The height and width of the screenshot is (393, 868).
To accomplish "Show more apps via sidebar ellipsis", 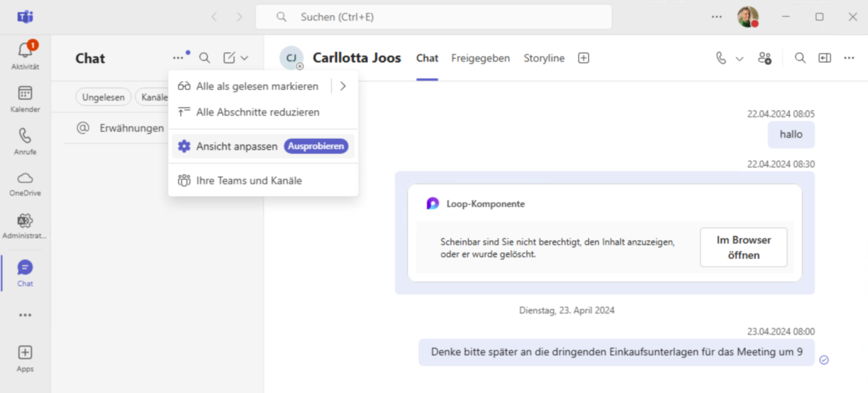I will click(x=25, y=315).
